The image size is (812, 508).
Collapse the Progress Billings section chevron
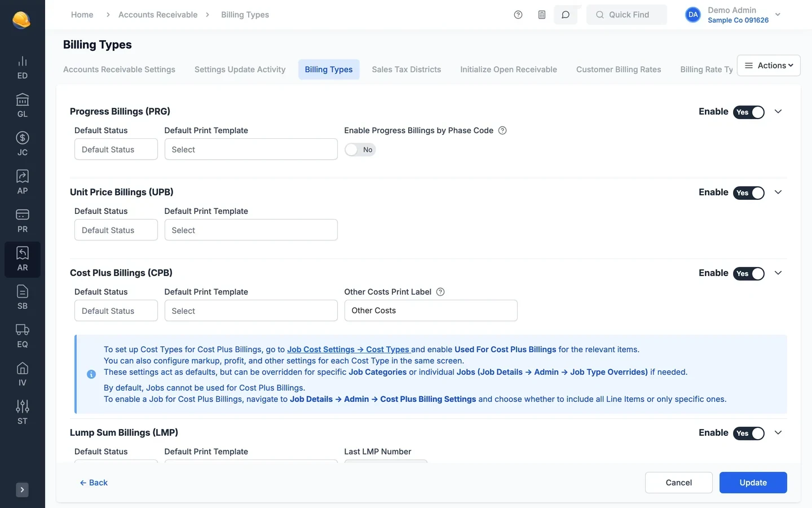pos(778,112)
